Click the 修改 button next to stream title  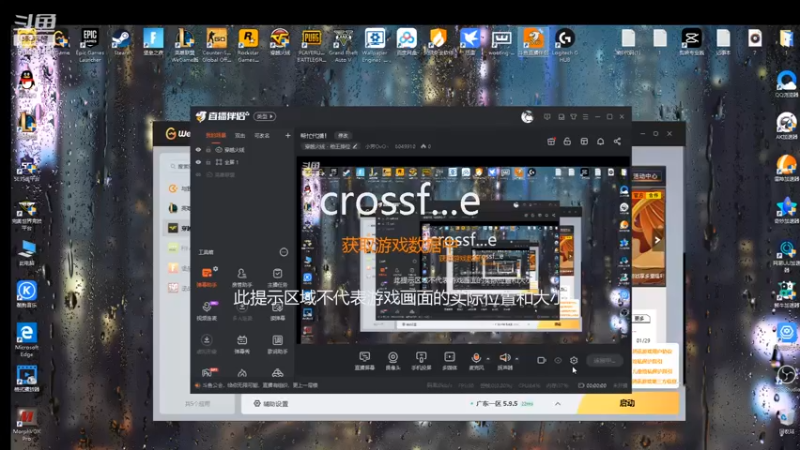point(343,135)
